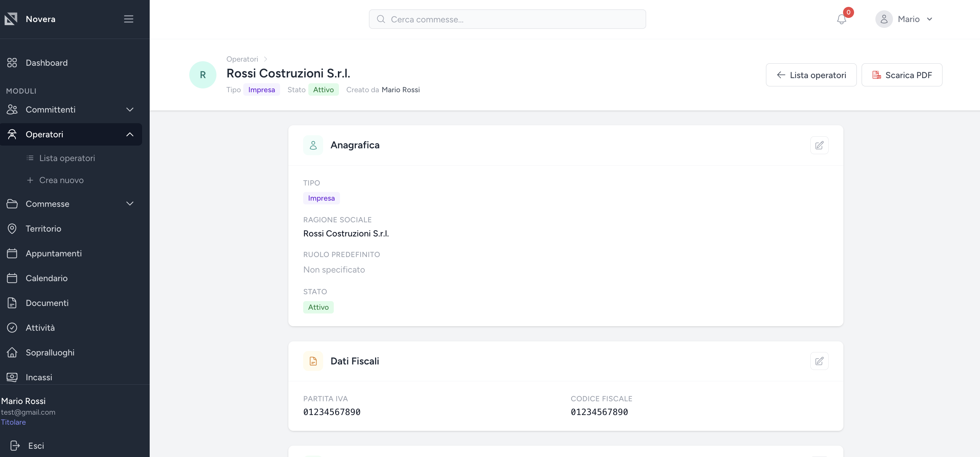This screenshot has height=457, width=980.
Task: Click the Anagrafica person icon badge
Action: click(x=313, y=145)
